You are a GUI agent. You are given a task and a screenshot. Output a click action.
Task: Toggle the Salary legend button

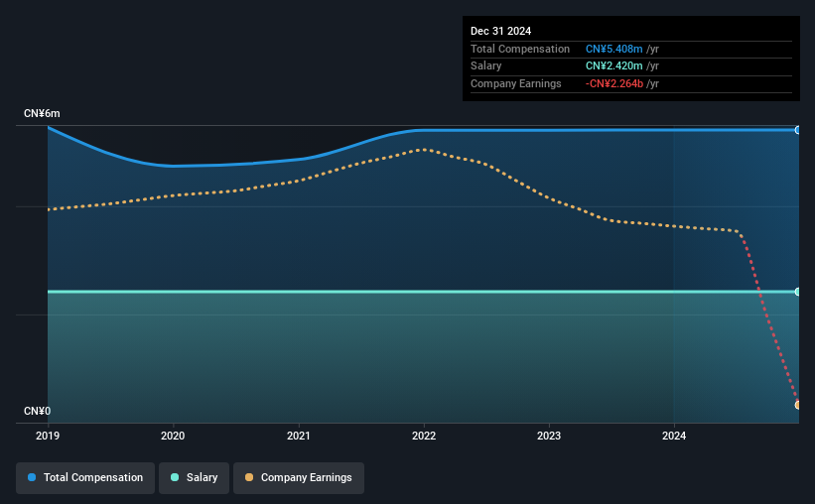(x=194, y=478)
